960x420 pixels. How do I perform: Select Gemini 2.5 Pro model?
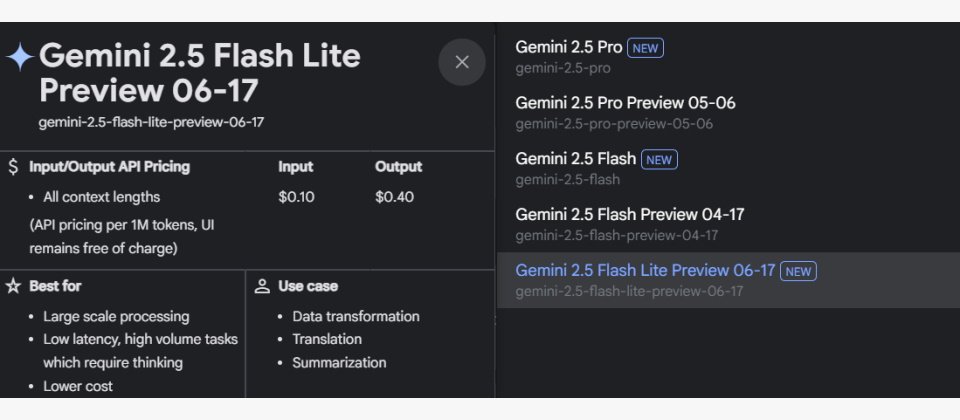click(568, 47)
